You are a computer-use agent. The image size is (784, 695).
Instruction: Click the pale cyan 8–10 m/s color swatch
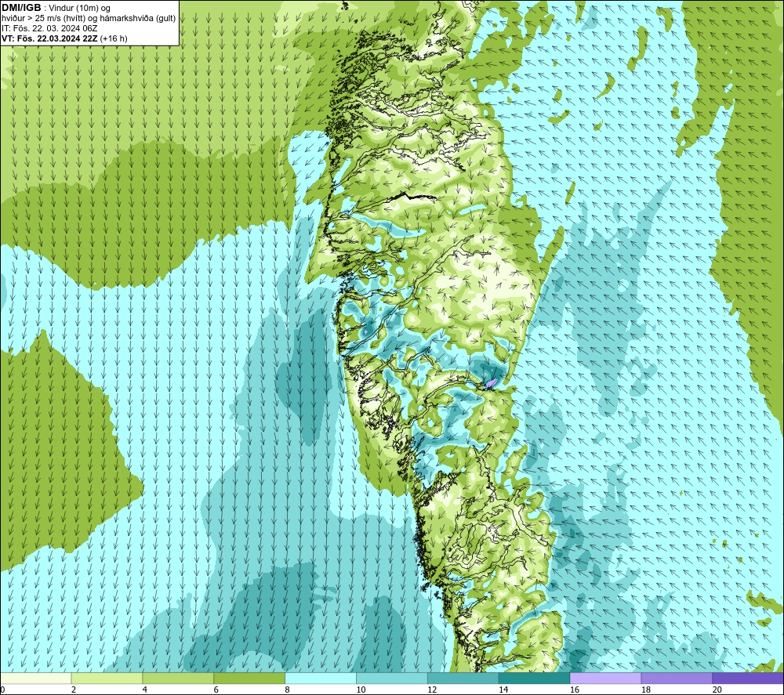pyautogui.click(x=321, y=678)
